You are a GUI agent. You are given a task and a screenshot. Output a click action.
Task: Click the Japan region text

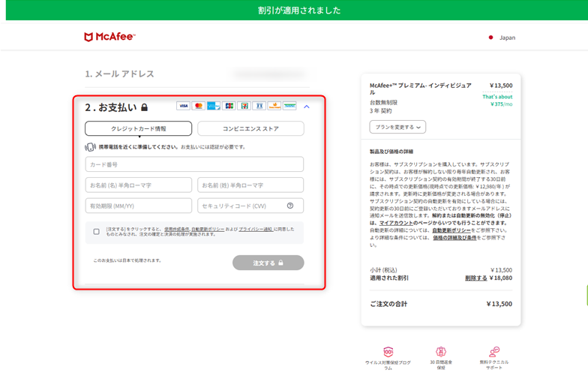click(x=507, y=38)
